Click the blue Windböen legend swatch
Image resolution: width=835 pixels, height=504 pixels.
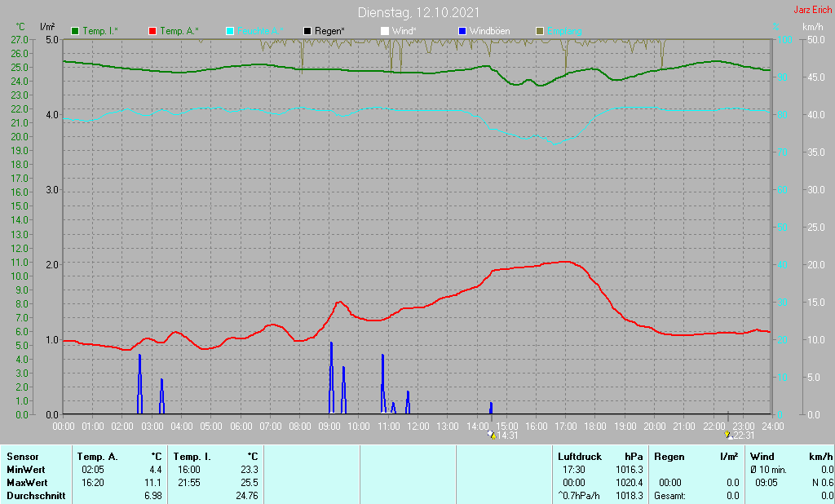tap(462, 31)
